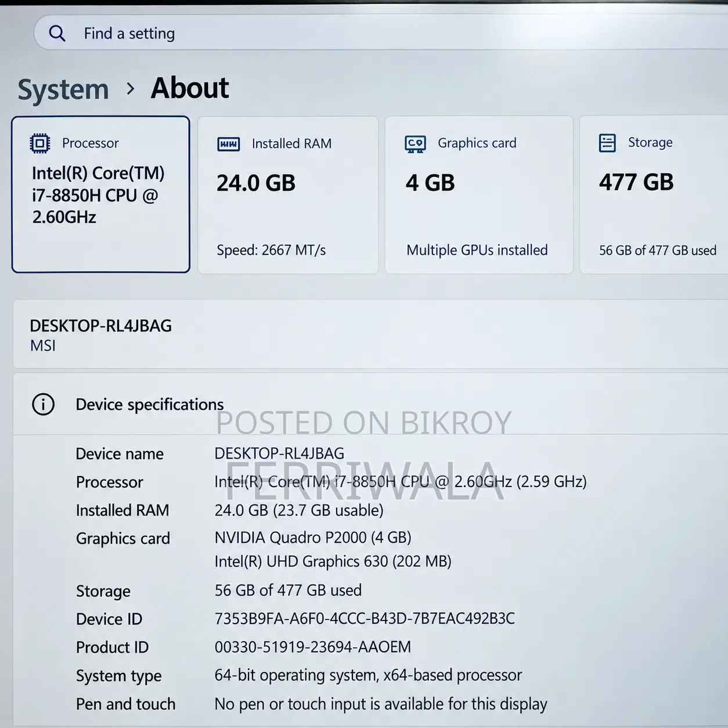Click the Storage drive icon
Viewport: 728px width, 728px height.
click(607, 143)
